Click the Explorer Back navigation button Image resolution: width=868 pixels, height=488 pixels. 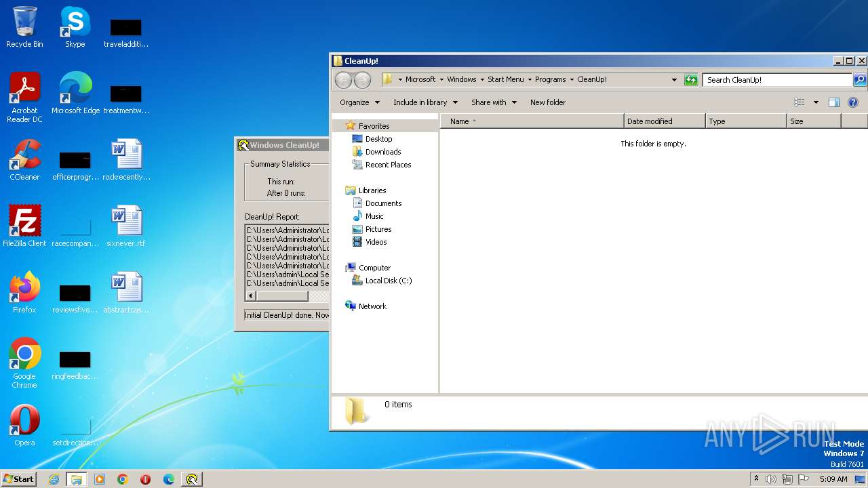coord(344,80)
